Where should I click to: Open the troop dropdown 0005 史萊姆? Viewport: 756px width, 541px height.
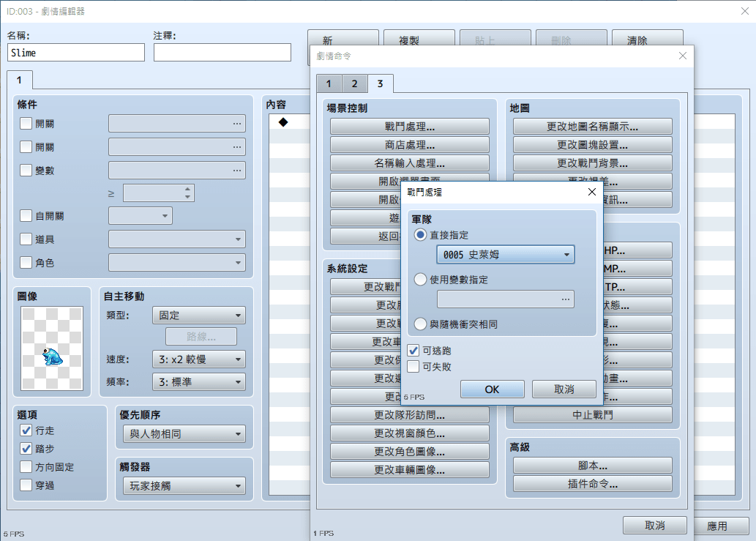(505, 255)
